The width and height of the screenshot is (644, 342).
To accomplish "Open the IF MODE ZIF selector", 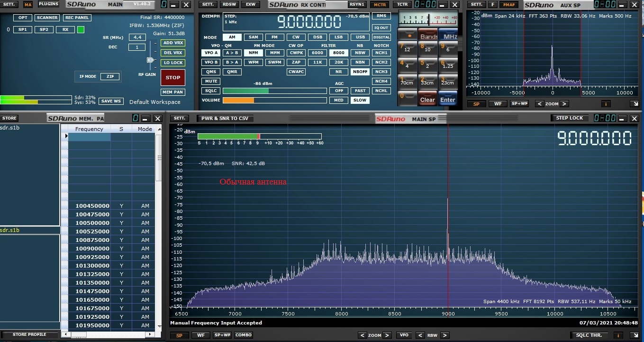I will pos(110,76).
